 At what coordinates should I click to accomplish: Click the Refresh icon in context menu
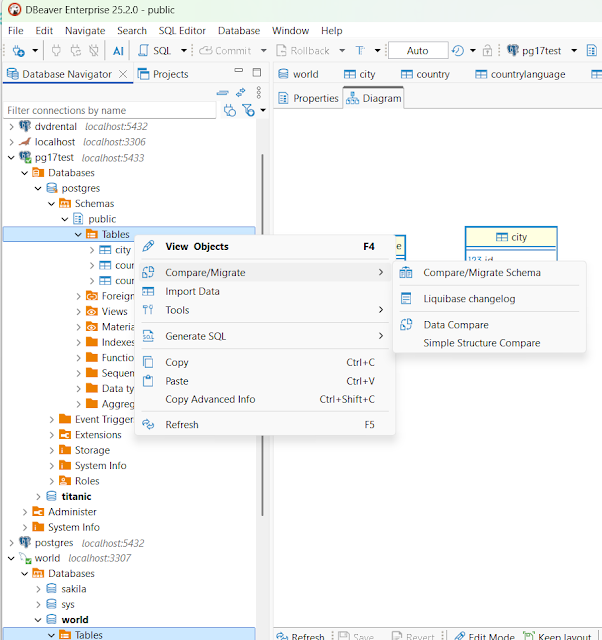click(148, 424)
